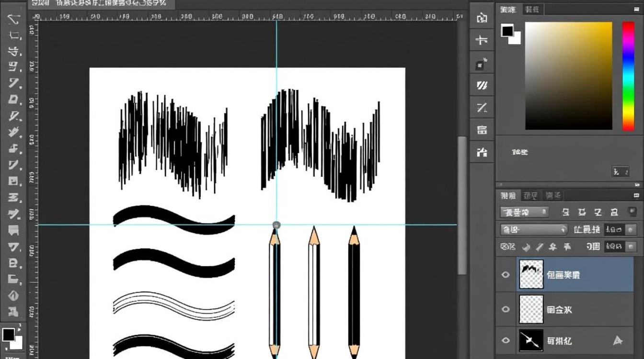Select the topmost tool in the left toolbox
This screenshot has width=644, height=359.
(x=13, y=20)
